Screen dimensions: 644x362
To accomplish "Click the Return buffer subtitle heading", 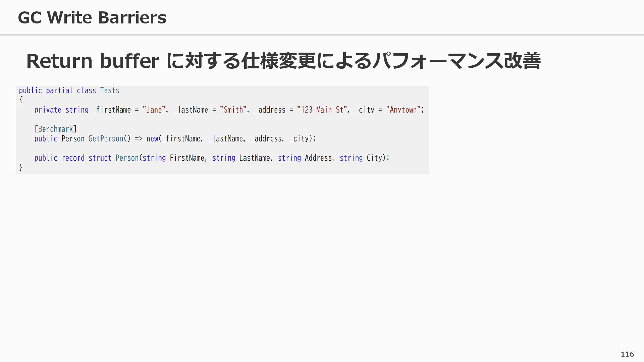I will [283, 61].
